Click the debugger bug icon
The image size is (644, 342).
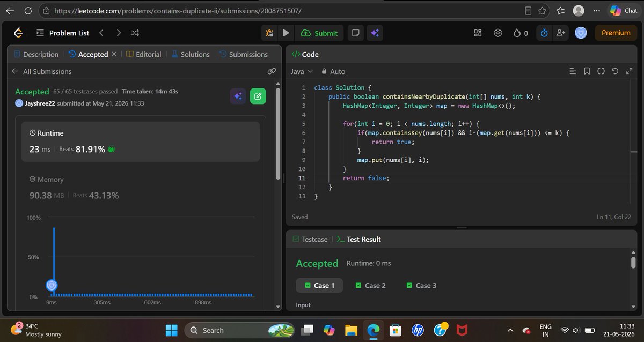pyautogui.click(x=269, y=33)
